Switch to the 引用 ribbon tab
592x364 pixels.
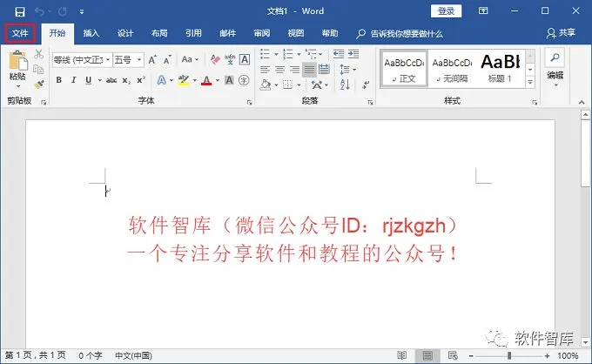(x=193, y=33)
